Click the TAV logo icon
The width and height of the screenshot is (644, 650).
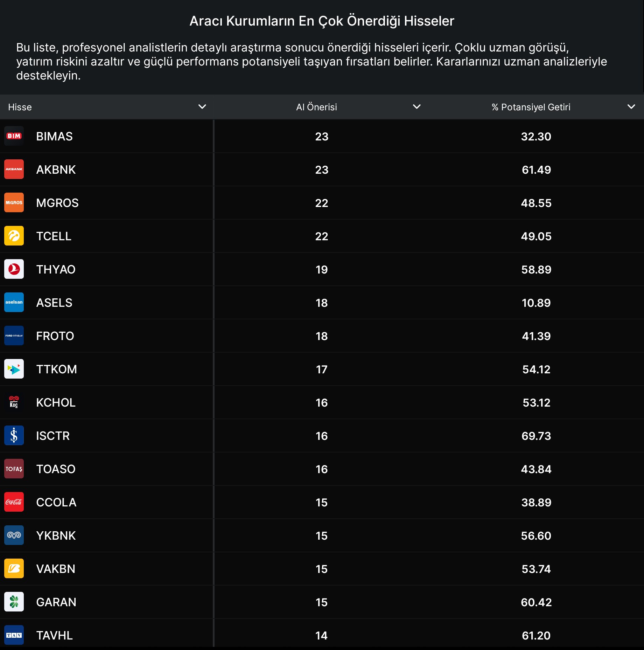coord(14,635)
